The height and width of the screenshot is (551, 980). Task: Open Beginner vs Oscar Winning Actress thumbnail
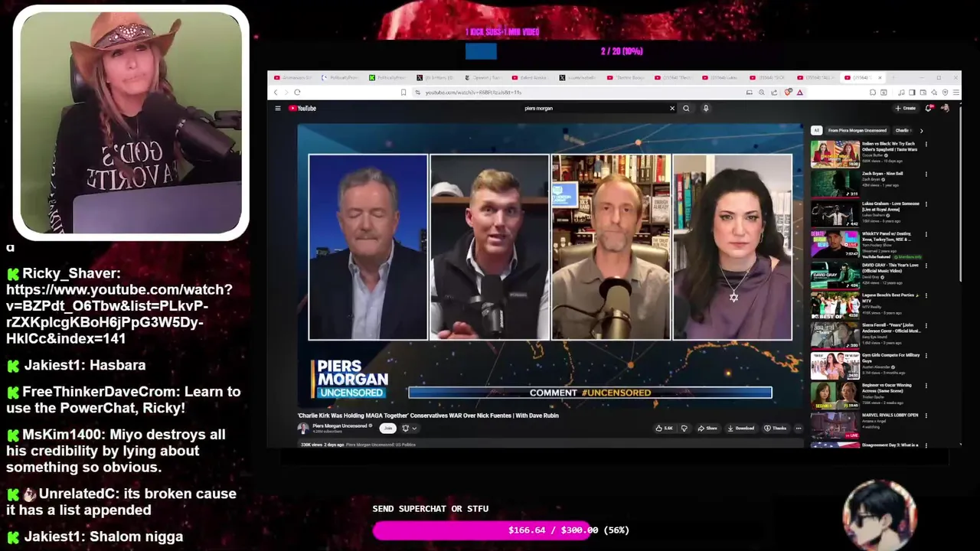(x=835, y=396)
